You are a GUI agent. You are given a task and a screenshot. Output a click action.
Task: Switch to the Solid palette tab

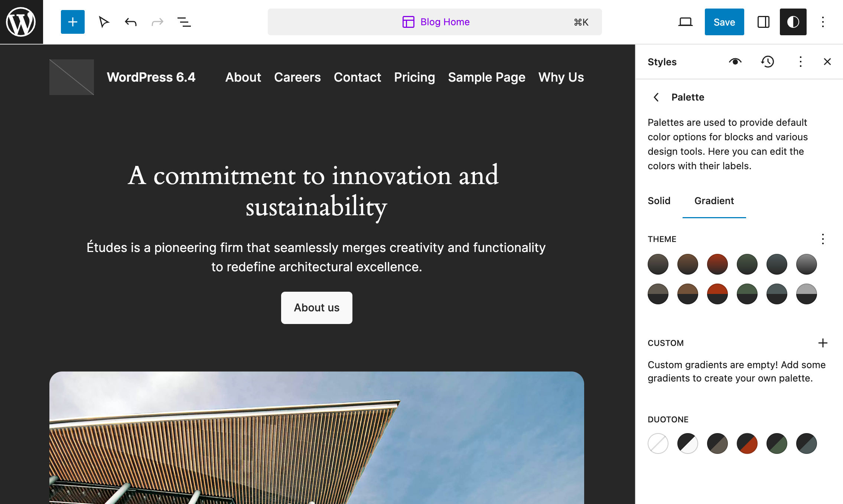pyautogui.click(x=659, y=200)
